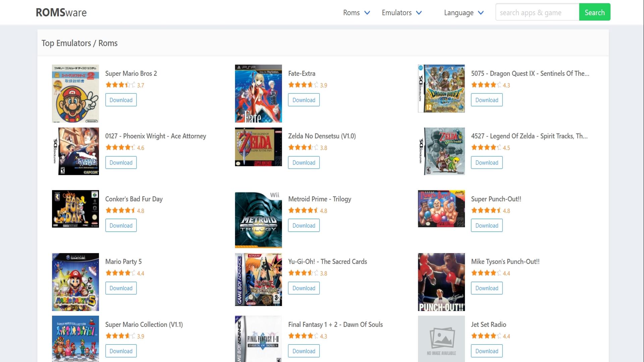
Task: Open Zelda No Densetsu (V1.0) title
Action: coord(322,136)
